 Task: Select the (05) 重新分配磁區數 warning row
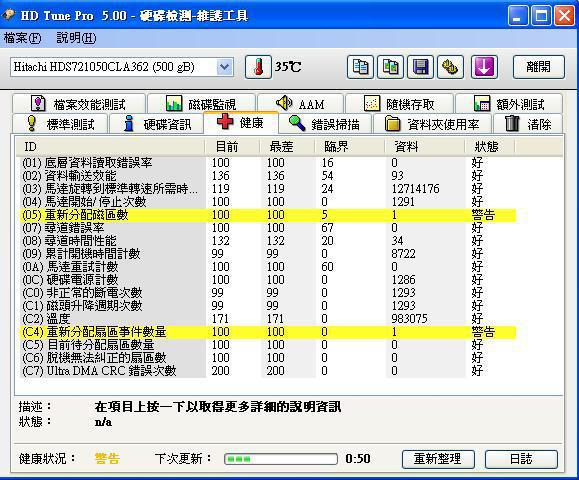tap(268, 215)
